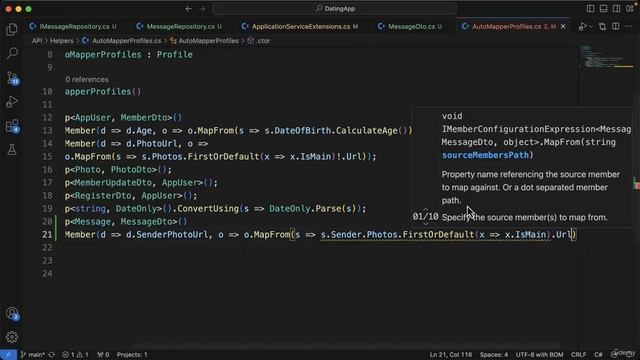The image size is (640, 360).
Task: Click the API breadcrumb
Action: pos(37,41)
